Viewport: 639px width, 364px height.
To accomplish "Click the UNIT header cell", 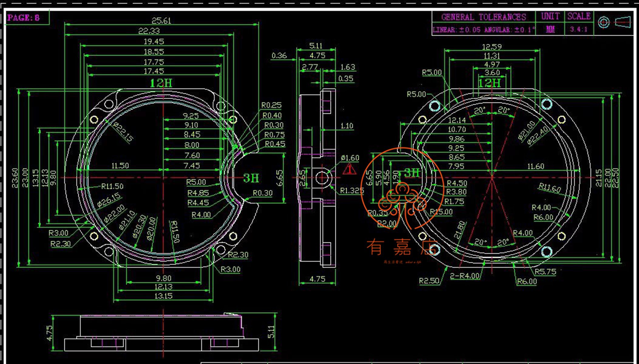I will point(550,16).
